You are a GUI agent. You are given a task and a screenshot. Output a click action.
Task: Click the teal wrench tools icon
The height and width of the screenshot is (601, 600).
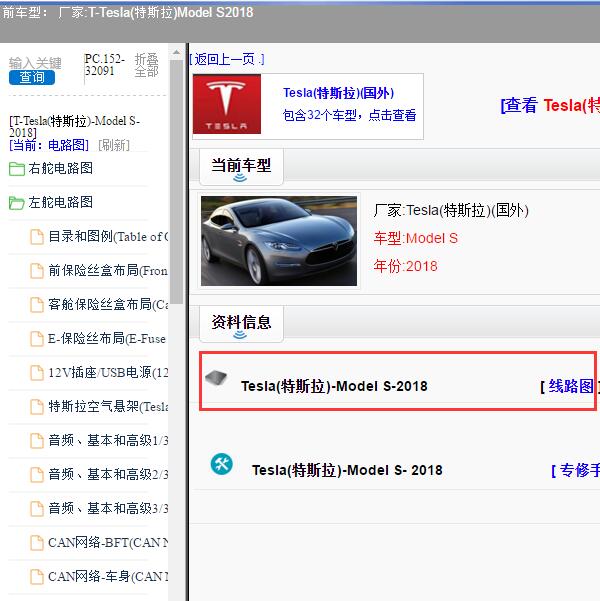(x=222, y=464)
